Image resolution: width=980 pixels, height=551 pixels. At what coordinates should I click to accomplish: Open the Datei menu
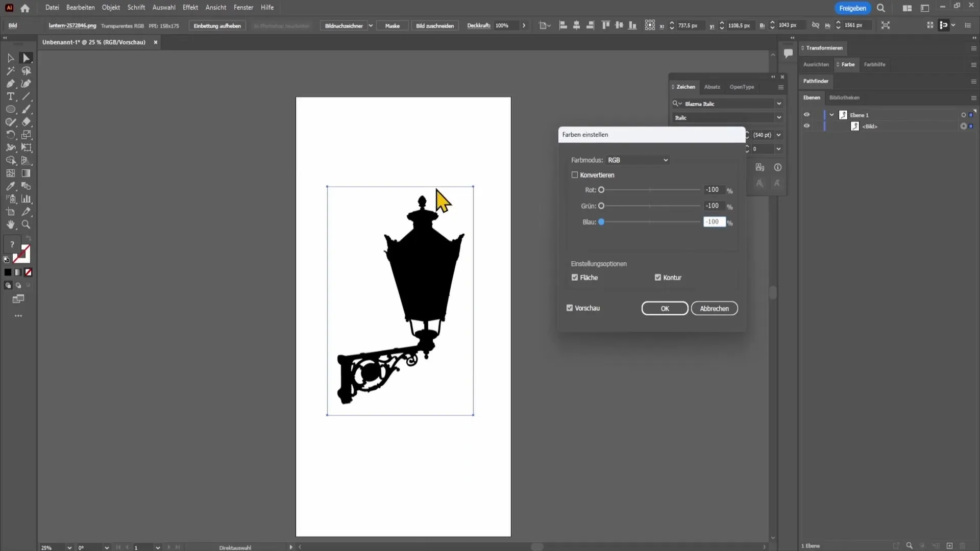click(x=52, y=8)
